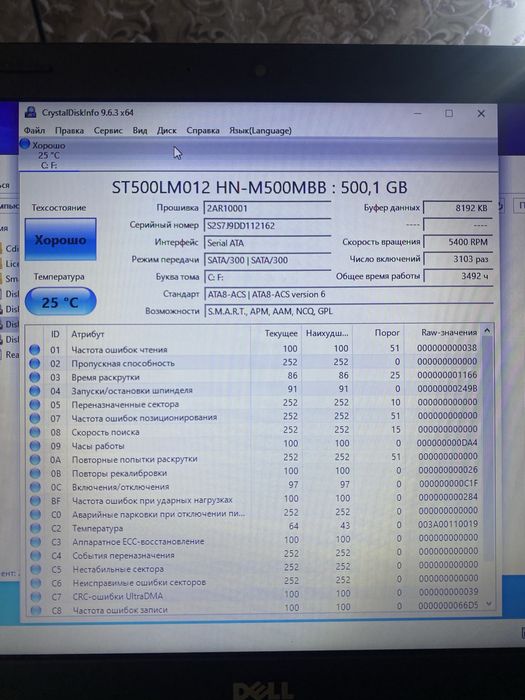Click the Атрибут column header

coord(158,334)
